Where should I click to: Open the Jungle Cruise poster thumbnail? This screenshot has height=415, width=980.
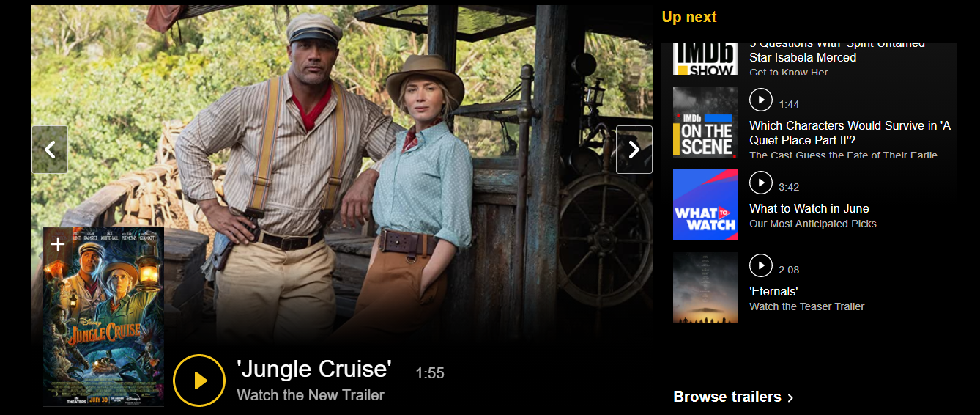[103, 317]
